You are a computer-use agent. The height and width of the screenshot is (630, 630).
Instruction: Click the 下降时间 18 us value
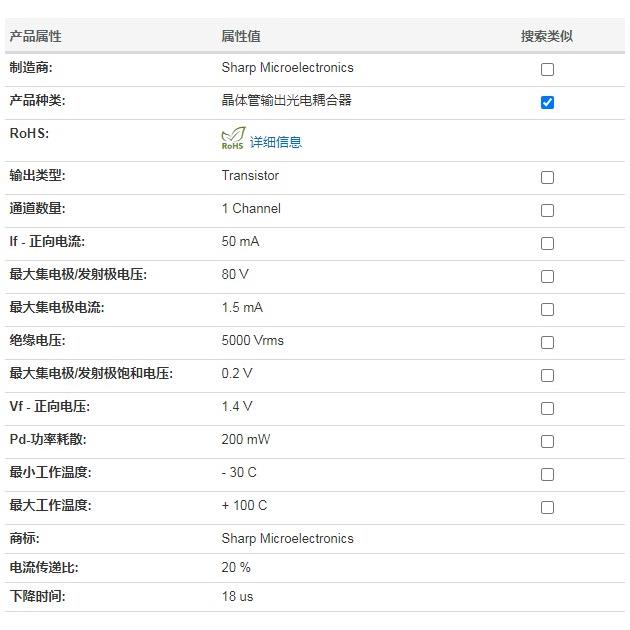tap(237, 596)
